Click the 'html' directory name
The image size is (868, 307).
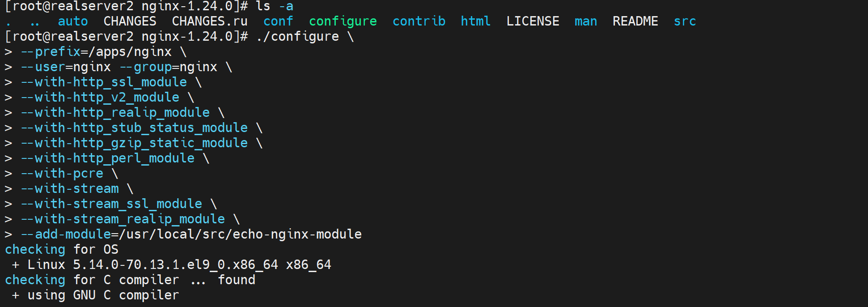coord(475,21)
